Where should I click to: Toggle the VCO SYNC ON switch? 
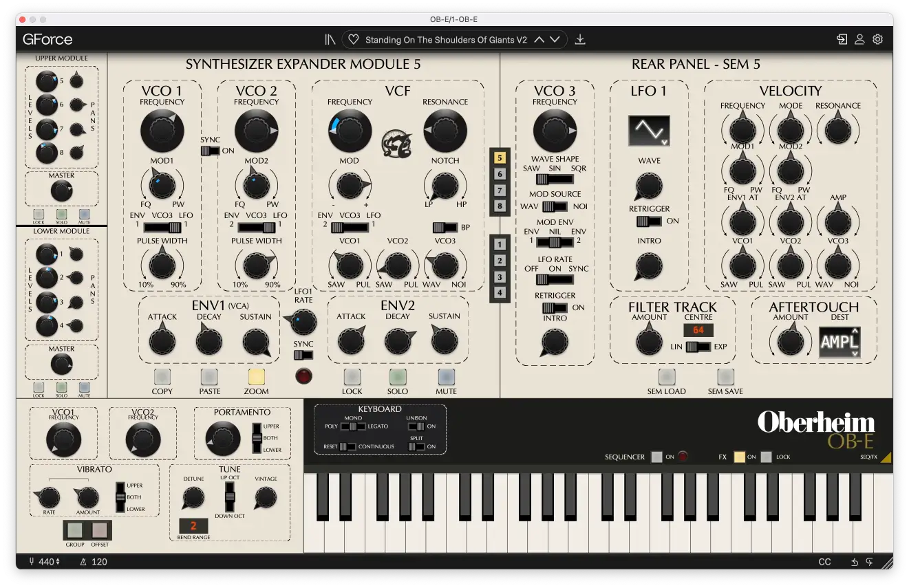coord(211,151)
